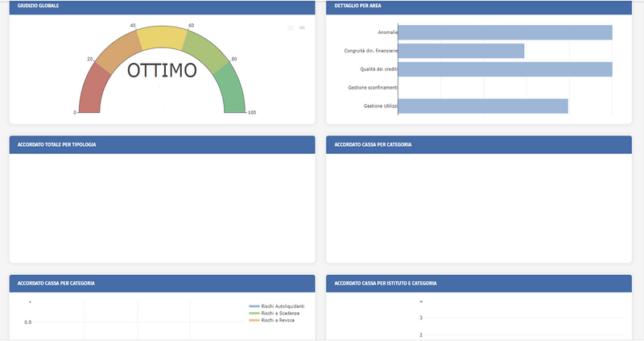This screenshot has width=644, height=341.
Task: Click the gauge tick label 100
Action: [x=252, y=112]
